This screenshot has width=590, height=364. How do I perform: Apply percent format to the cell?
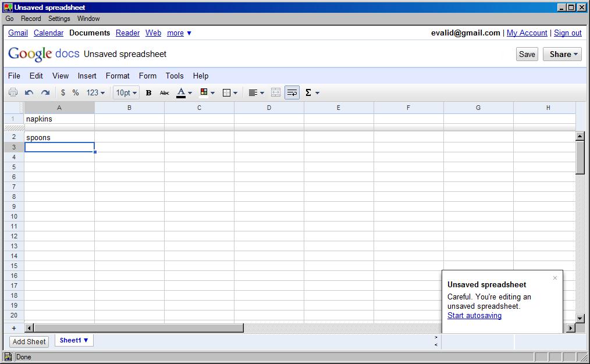pos(76,92)
